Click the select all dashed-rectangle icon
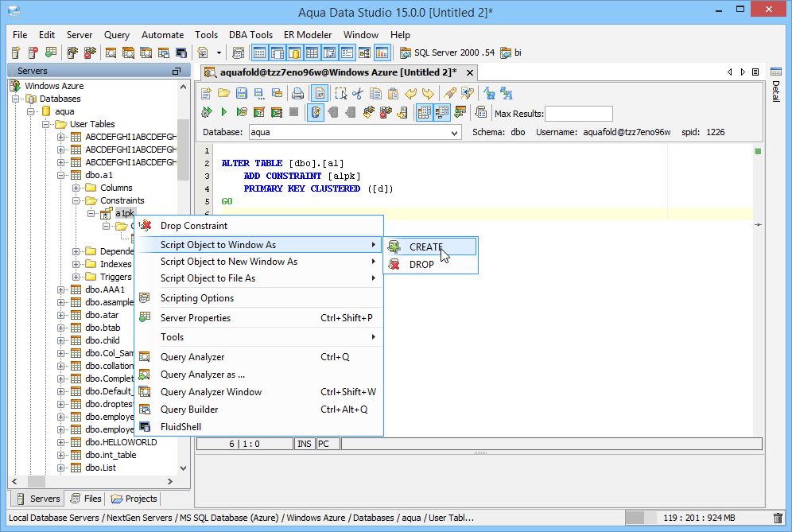Screen dimensions: 792x532 pyautogui.click(x=341, y=94)
